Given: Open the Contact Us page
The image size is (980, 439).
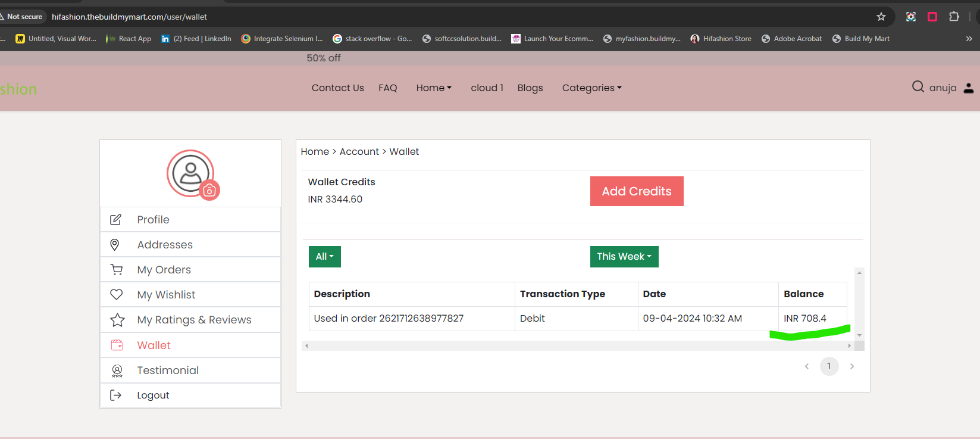Looking at the screenshot, I should pos(337,88).
